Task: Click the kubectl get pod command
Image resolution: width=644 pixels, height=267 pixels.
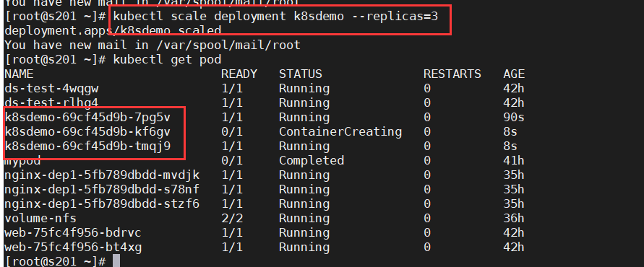Action: 167,60
